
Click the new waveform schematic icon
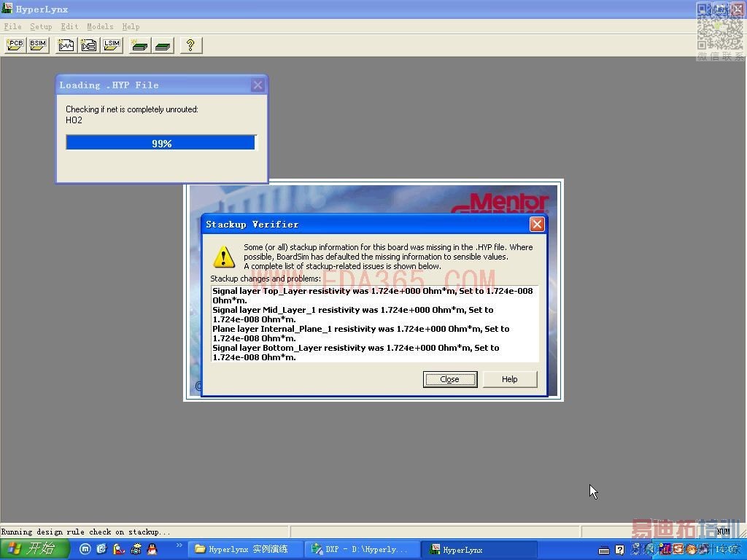pos(66,45)
